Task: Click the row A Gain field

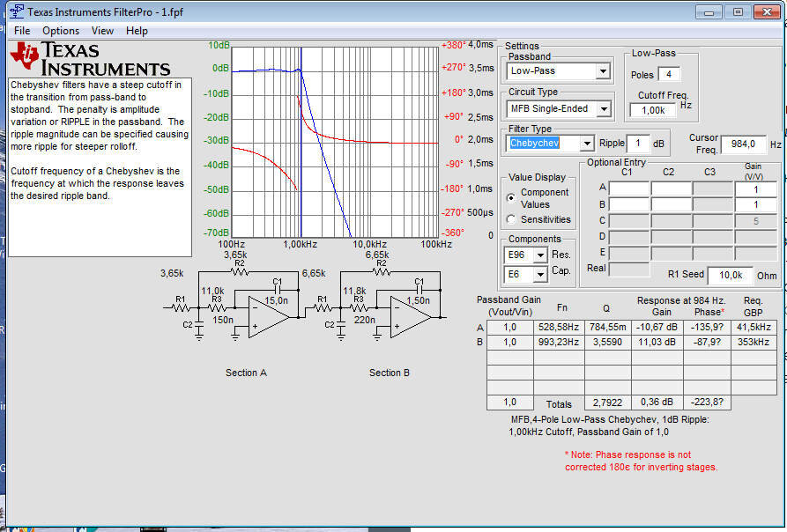Action: point(755,189)
